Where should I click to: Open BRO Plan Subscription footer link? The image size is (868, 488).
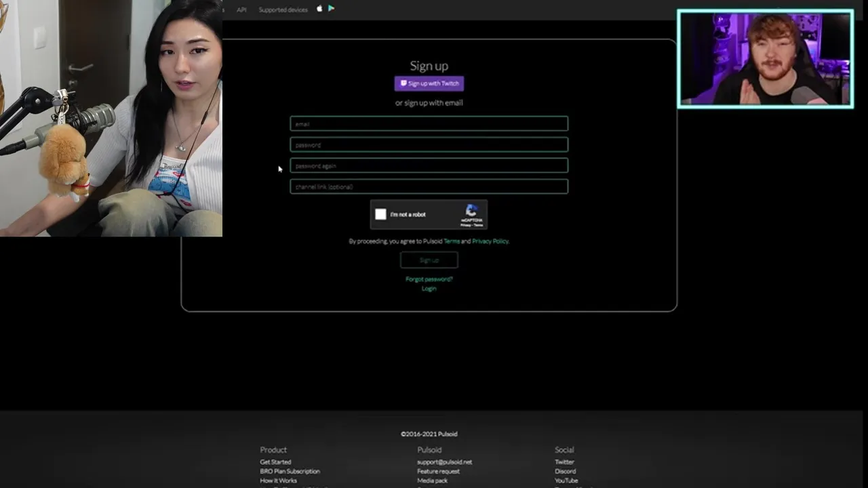tap(290, 471)
